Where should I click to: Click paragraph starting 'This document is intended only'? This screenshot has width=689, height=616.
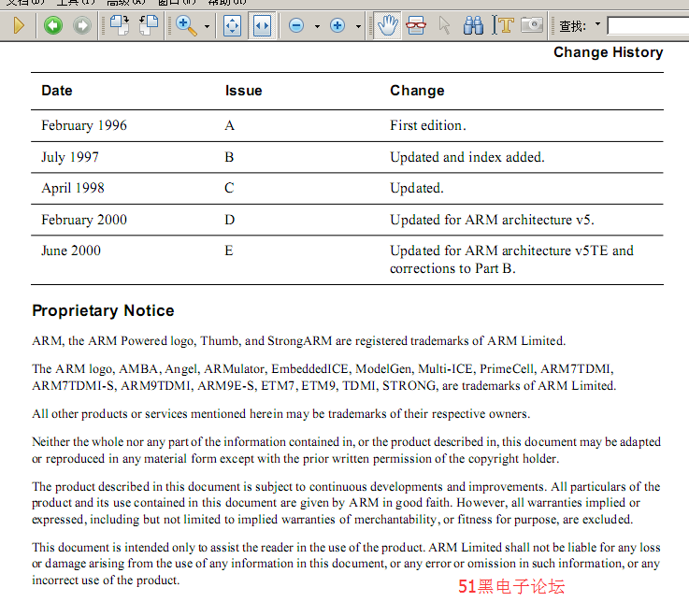pos(346,564)
